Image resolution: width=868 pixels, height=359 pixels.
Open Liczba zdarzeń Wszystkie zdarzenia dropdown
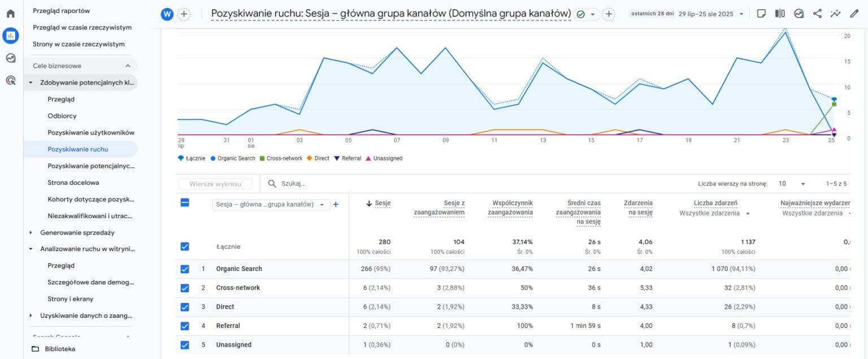tap(716, 213)
